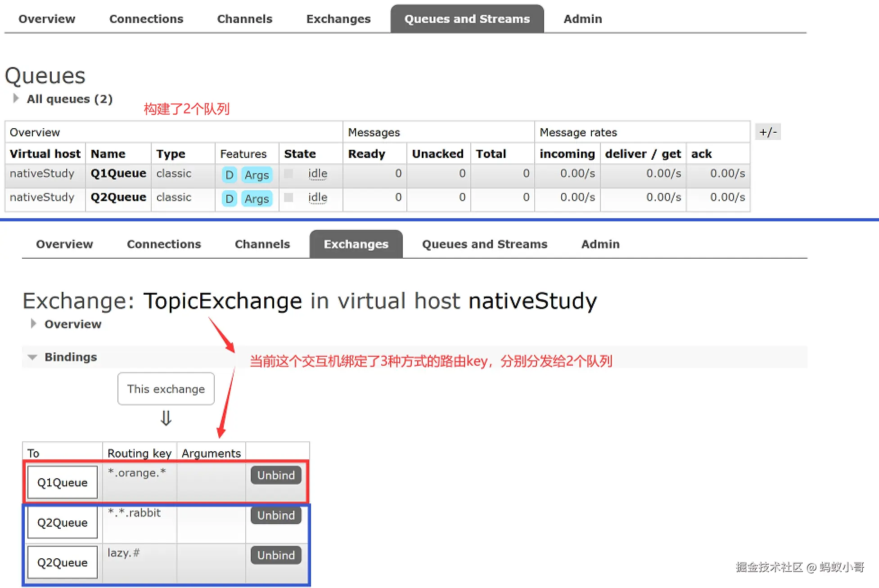Click the D durable badge for Q2Queue
Viewport: 879px width, 588px height.
click(x=229, y=198)
